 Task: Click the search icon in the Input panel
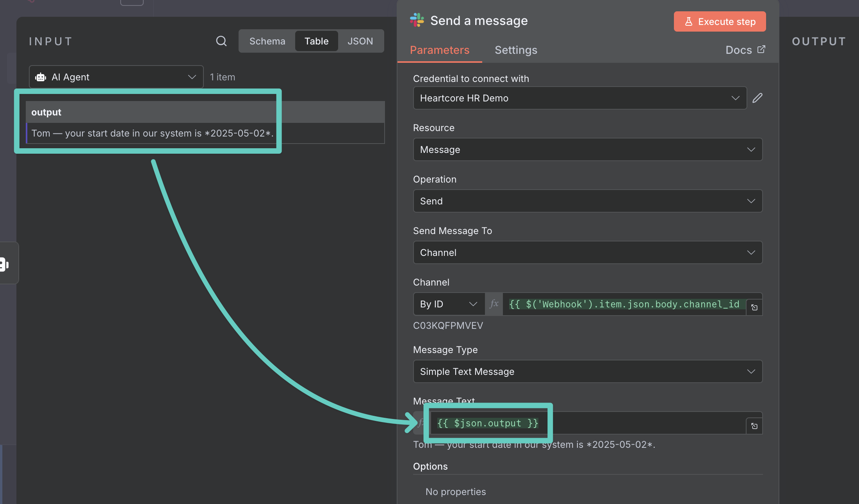(x=221, y=41)
